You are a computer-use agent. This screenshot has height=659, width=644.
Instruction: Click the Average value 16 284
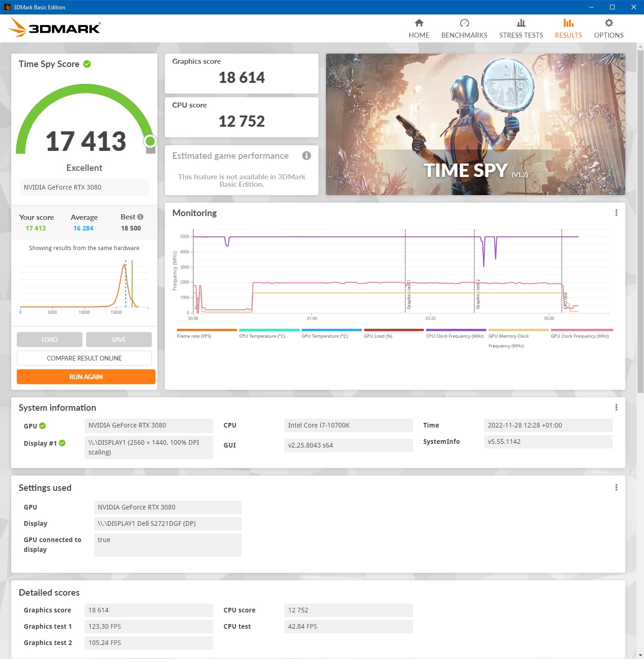tap(83, 228)
